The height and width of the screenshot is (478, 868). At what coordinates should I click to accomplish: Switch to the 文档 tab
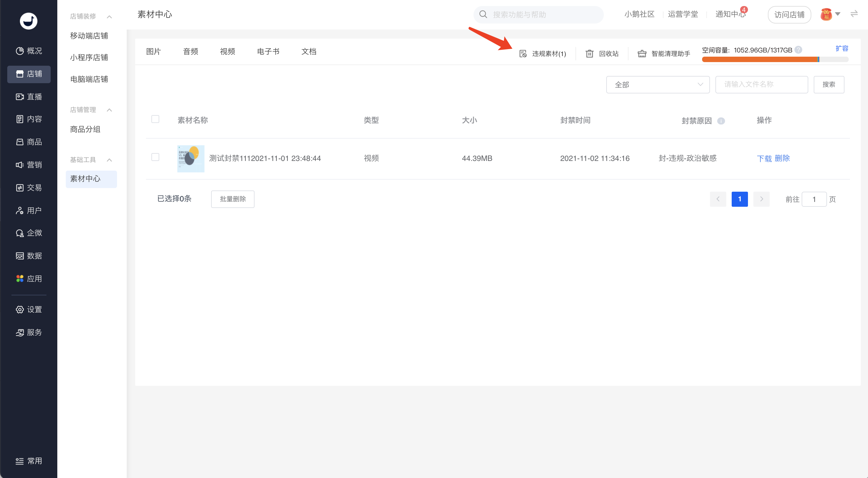click(x=309, y=52)
